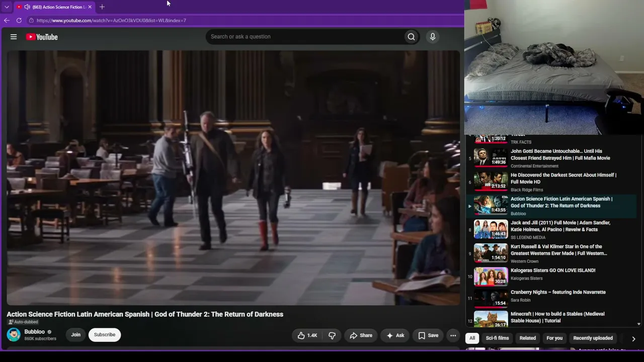Open the YouTube guide hamburger menu

coord(14,37)
